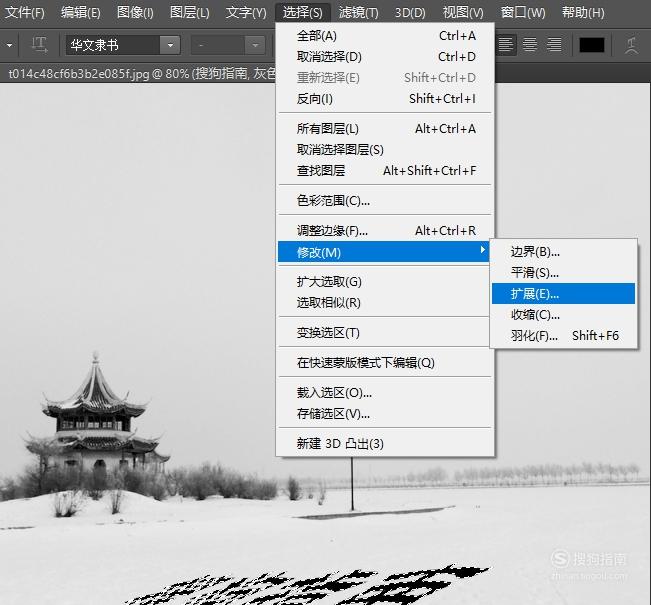Open the 文字(Y) menu

coord(246,12)
